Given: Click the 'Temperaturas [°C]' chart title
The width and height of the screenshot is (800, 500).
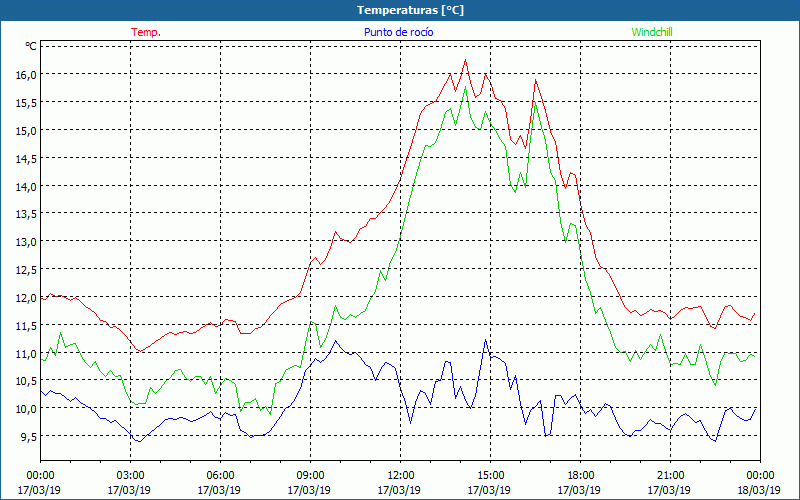Looking at the screenshot, I should pyautogui.click(x=410, y=10).
